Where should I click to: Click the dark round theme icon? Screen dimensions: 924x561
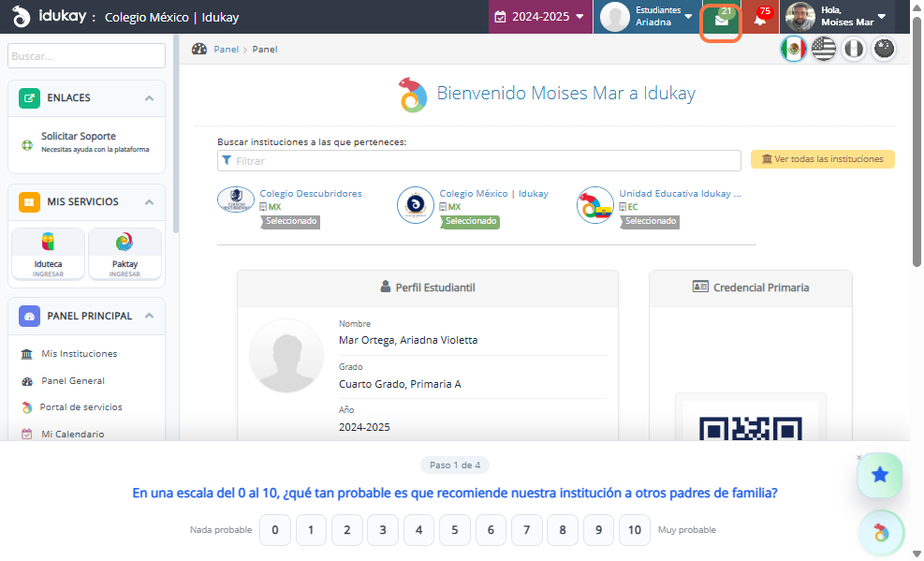[884, 49]
